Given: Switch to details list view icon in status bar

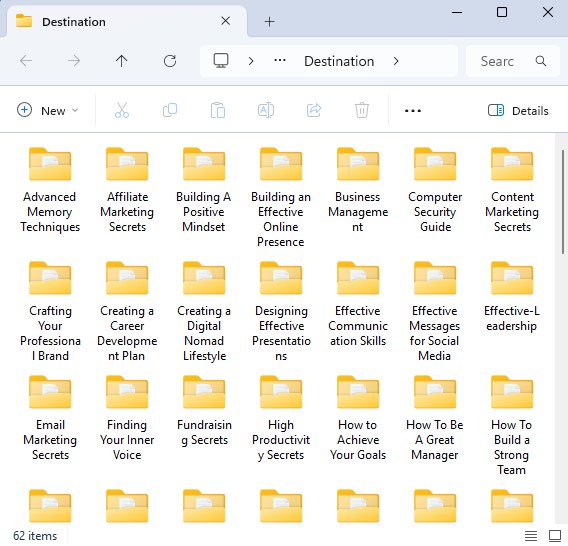Looking at the screenshot, I should tap(531, 535).
